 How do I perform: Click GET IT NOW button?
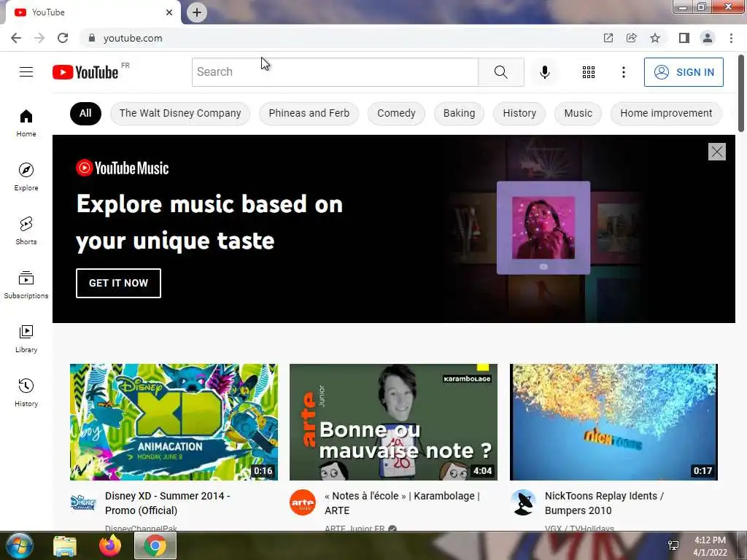pyautogui.click(x=118, y=283)
